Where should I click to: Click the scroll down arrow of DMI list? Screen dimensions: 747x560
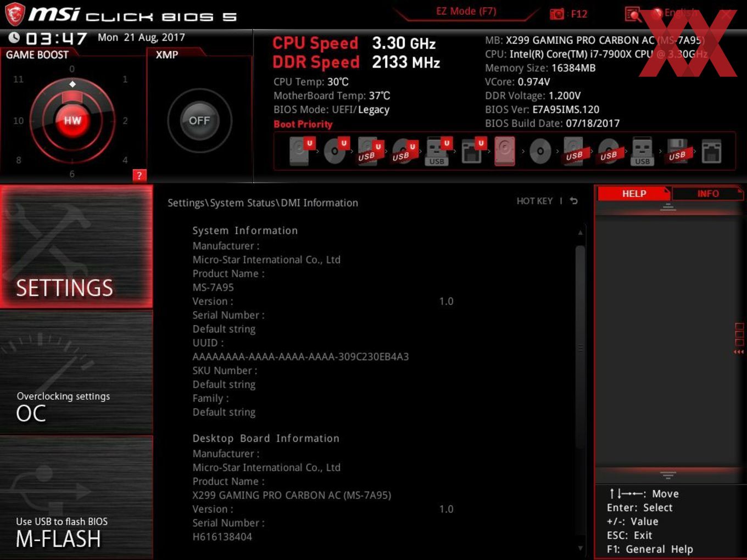[580, 548]
